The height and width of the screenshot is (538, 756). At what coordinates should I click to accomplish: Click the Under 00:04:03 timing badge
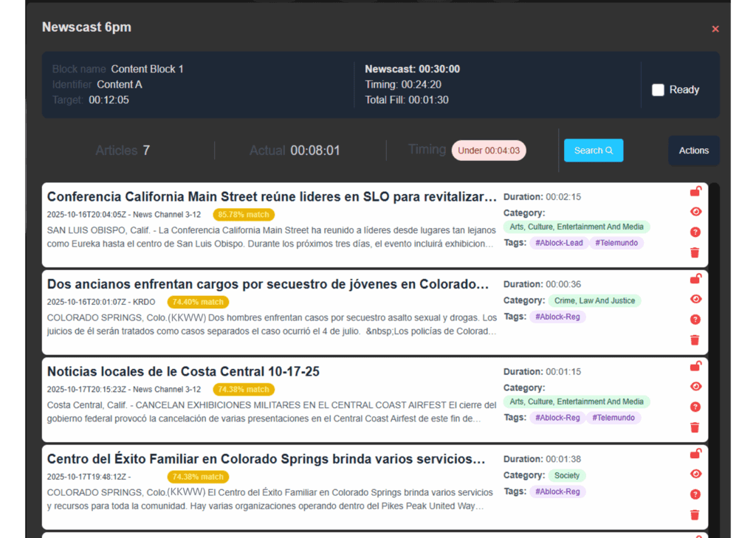tap(489, 151)
